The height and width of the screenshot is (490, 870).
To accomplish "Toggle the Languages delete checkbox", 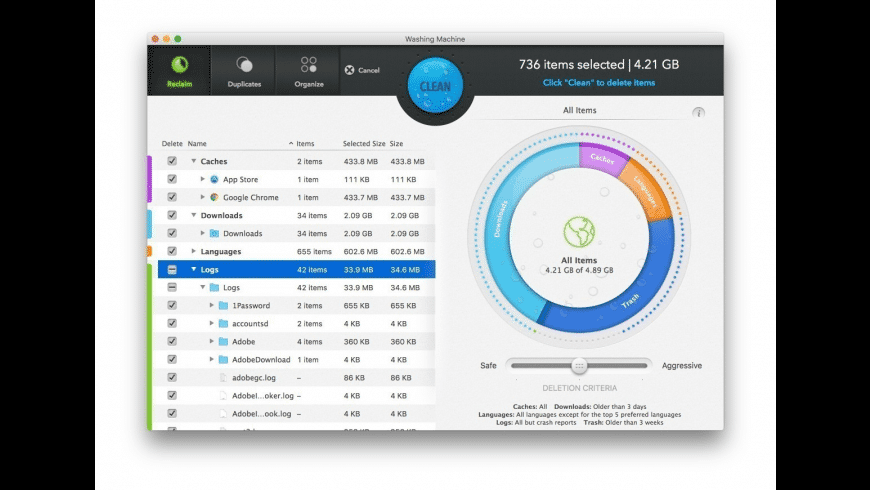I will [x=172, y=251].
